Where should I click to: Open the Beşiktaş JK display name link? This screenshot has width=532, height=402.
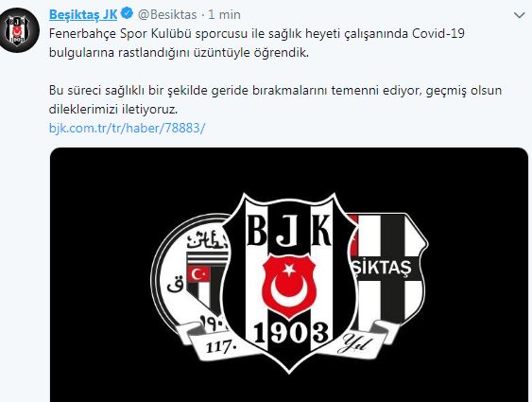click(83, 14)
